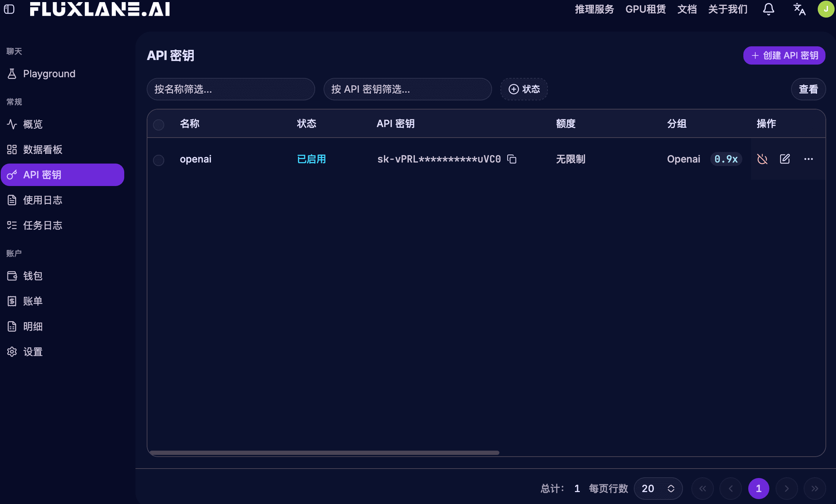Open 数据看板 dashboard in sidebar
This screenshot has width=836, height=504.
click(x=62, y=150)
